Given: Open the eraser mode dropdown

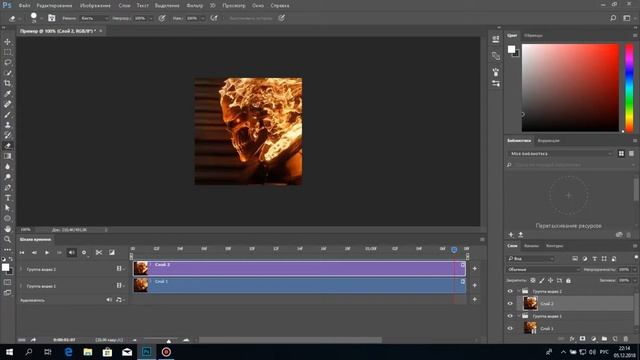Looking at the screenshot, I should [94, 18].
